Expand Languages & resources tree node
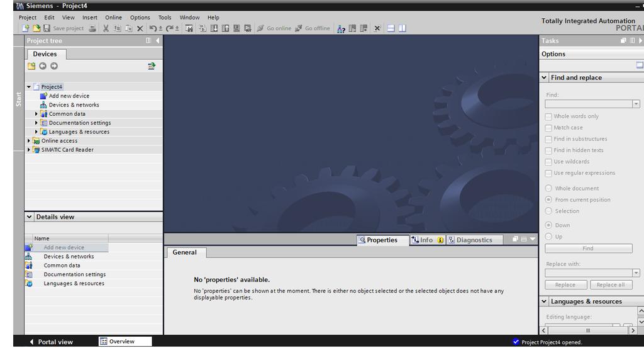 coord(36,132)
